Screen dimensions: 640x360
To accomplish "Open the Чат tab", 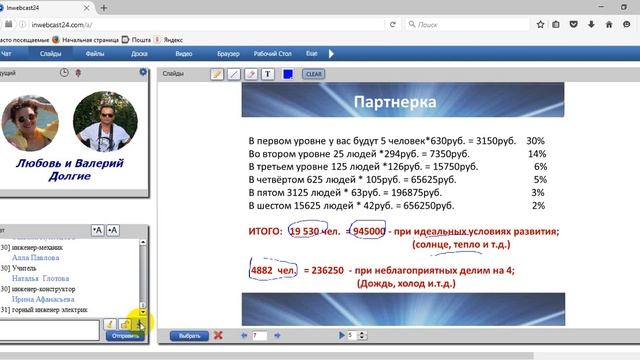I will tap(6, 53).
